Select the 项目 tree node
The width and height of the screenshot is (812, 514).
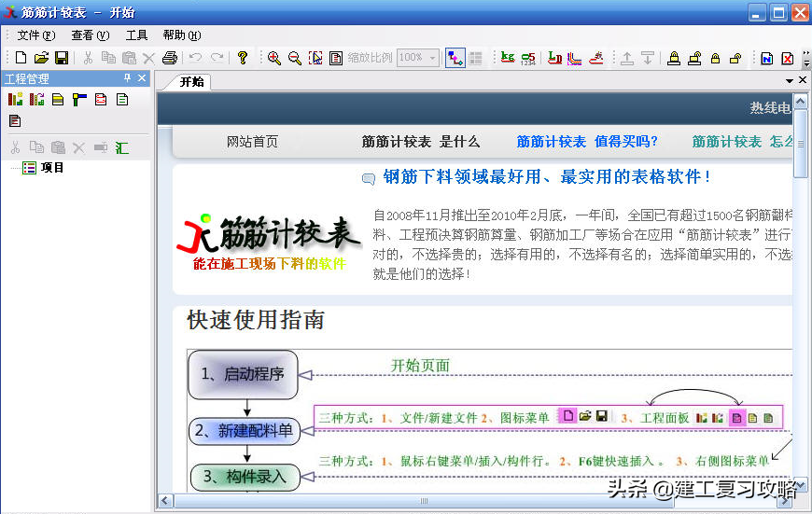click(51, 168)
